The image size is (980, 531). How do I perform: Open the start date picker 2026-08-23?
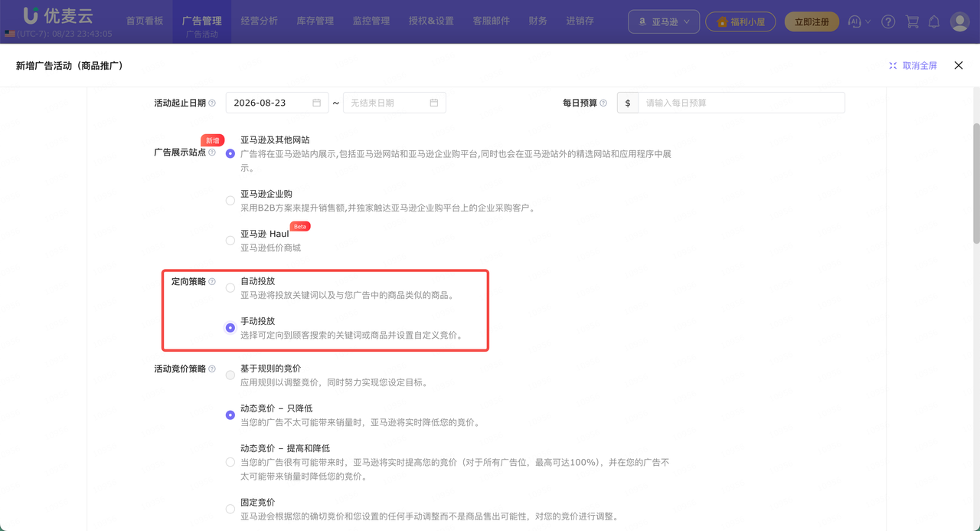point(276,103)
